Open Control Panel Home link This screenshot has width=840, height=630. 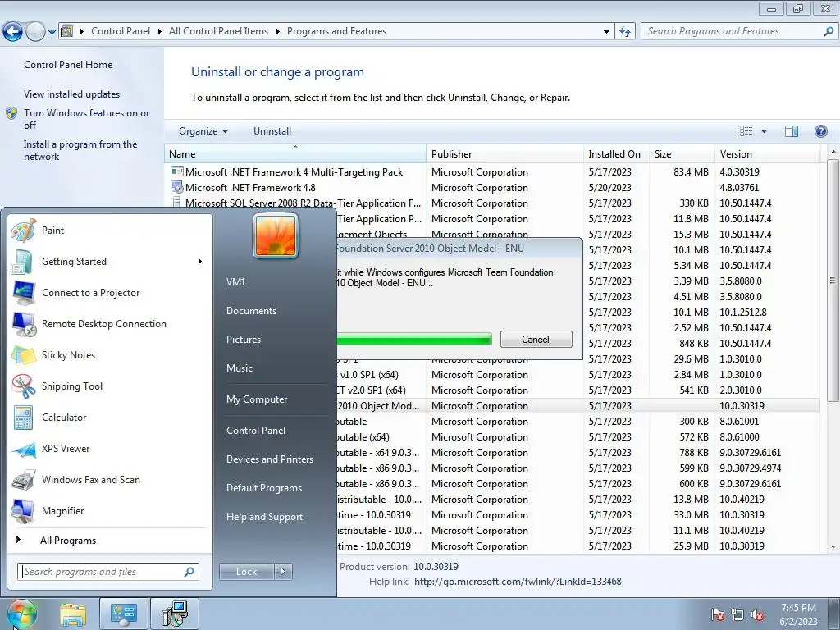(68, 65)
